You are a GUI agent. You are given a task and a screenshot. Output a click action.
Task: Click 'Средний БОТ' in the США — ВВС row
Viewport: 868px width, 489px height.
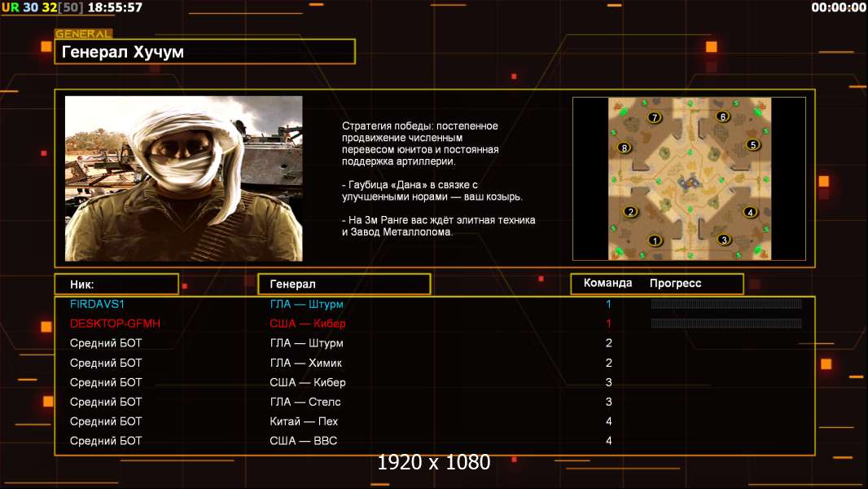[x=106, y=441]
